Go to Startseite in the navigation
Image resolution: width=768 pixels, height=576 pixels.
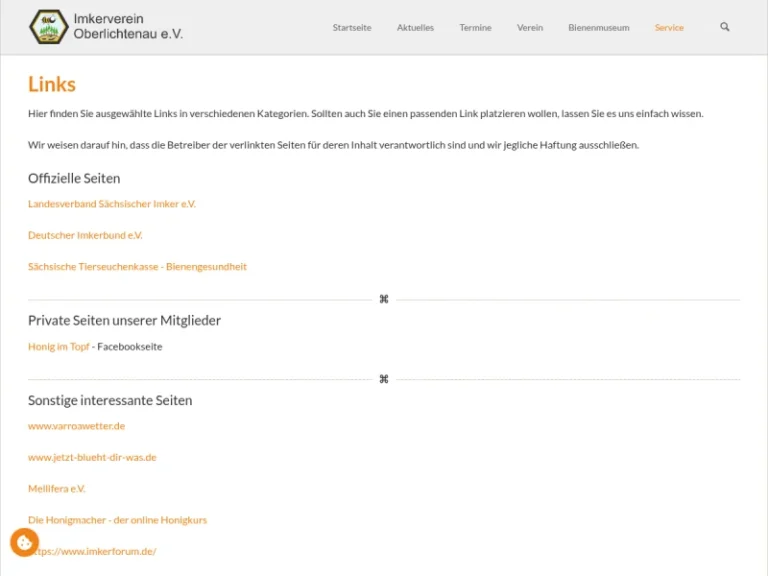tap(351, 28)
